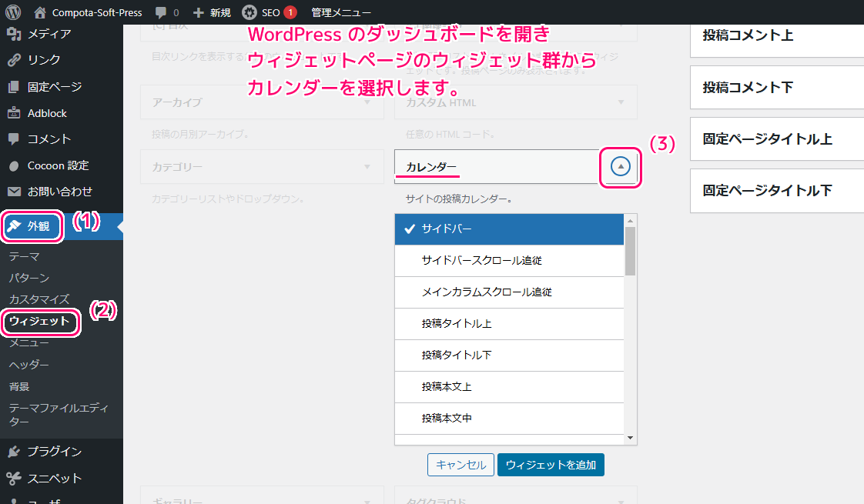Click the プラグイン plugin icon in sidebar
The width and height of the screenshot is (864, 504).
tap(14, 452)
